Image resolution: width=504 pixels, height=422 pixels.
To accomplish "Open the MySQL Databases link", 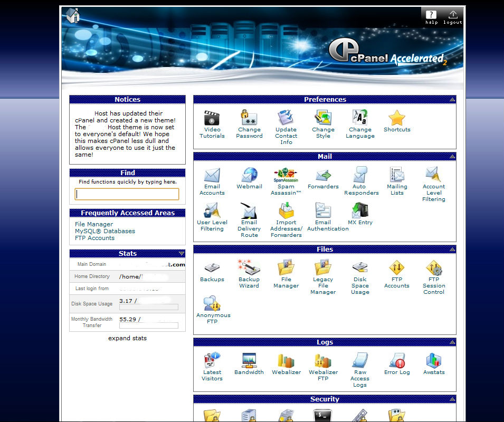I will 104,231.
